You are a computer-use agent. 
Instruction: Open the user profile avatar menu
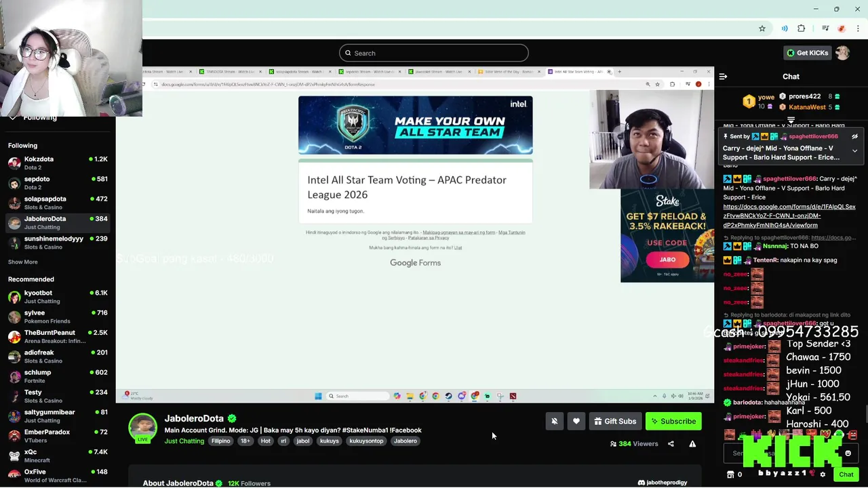[842, 53]
